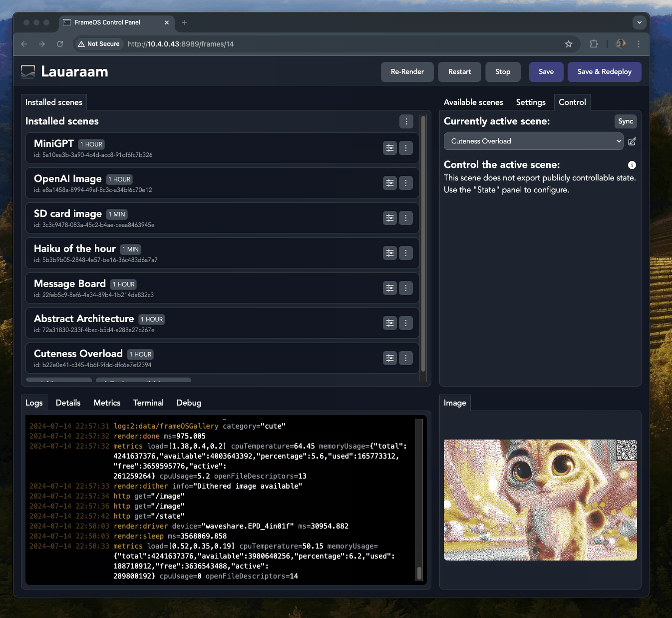Click the Save & Redeploy button
The image size is (672, 618).
(x=604, y=72)
